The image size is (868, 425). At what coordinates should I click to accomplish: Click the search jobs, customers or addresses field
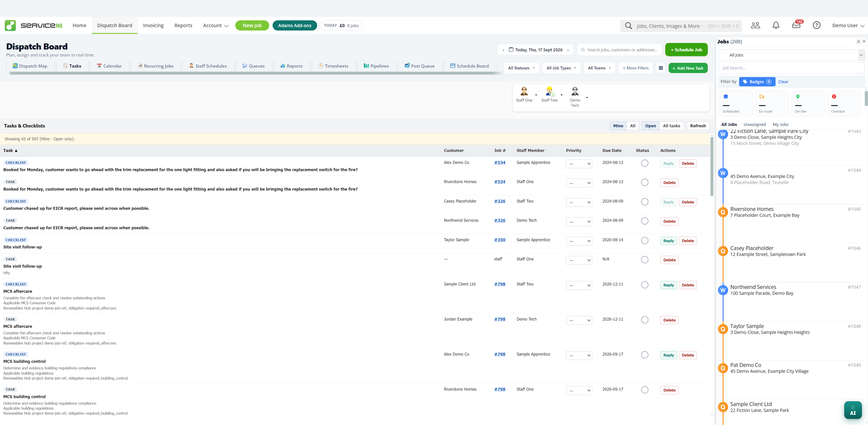pos(619,50)
